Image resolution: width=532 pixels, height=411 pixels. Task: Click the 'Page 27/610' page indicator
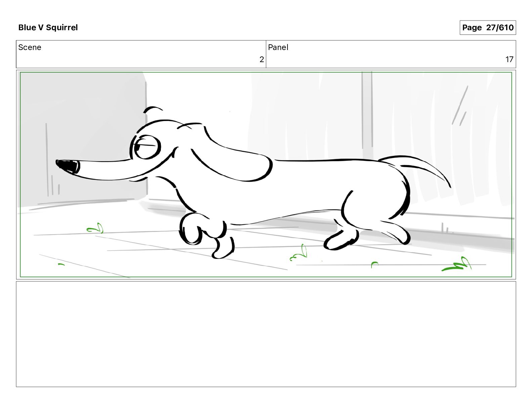click(488, 28)
